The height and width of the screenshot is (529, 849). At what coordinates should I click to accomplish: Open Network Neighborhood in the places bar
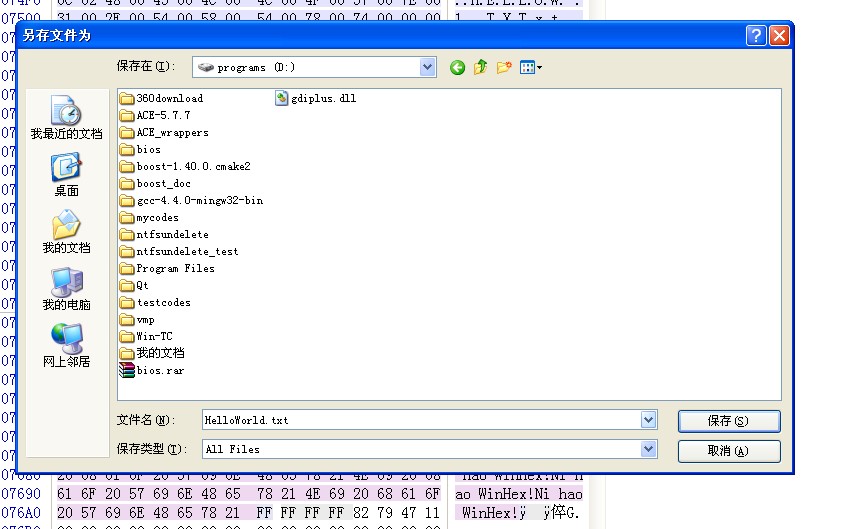pyautogui.click(x=67, y=345)
